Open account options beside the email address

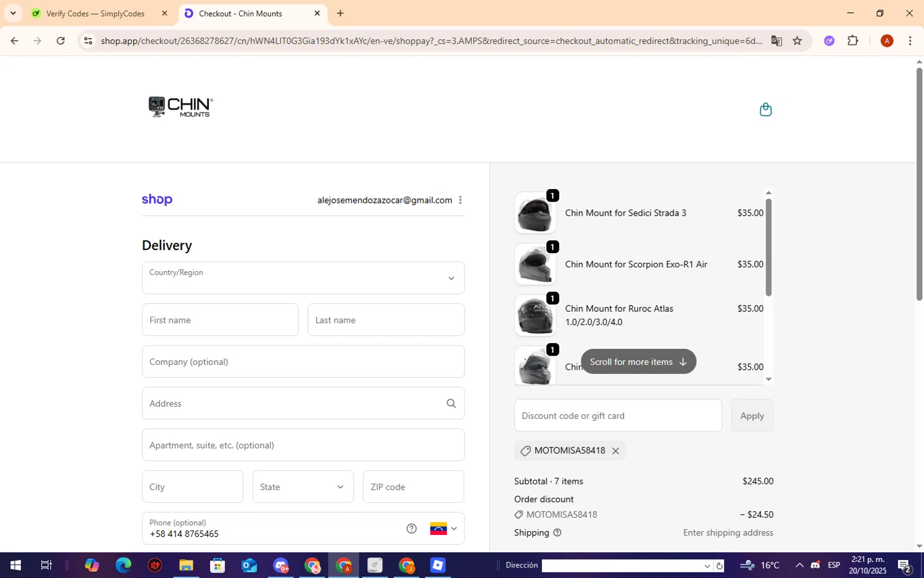[460, 200]
